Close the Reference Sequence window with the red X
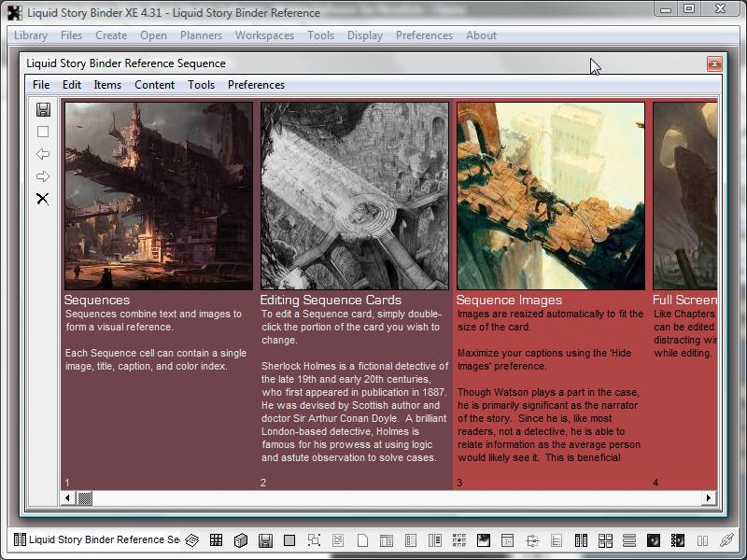 click(x=714, y=63)
